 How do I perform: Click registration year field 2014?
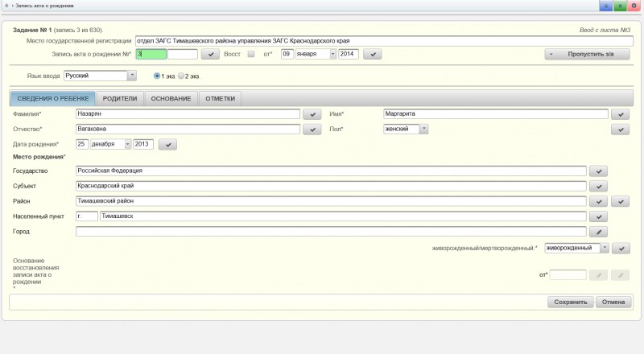[x=349, y=54]
